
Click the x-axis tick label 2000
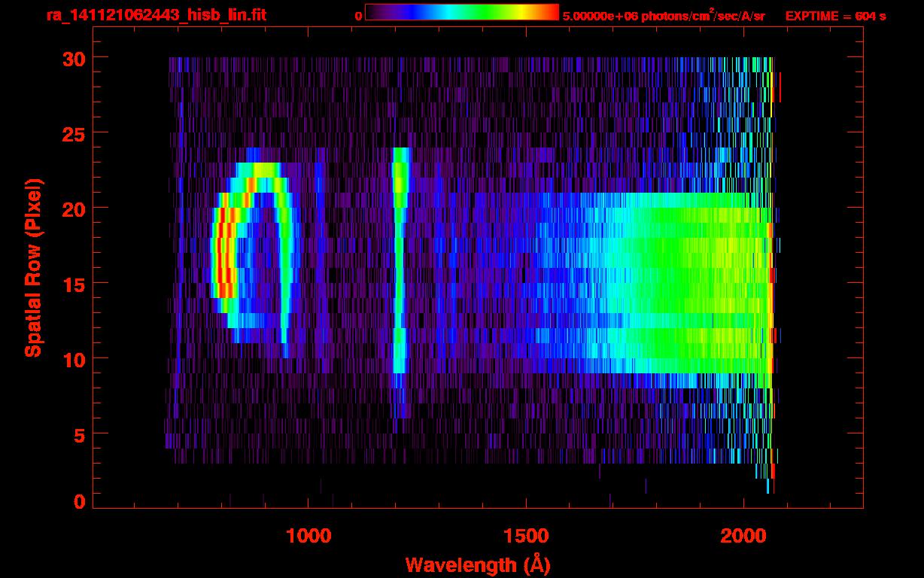(743, 535)
